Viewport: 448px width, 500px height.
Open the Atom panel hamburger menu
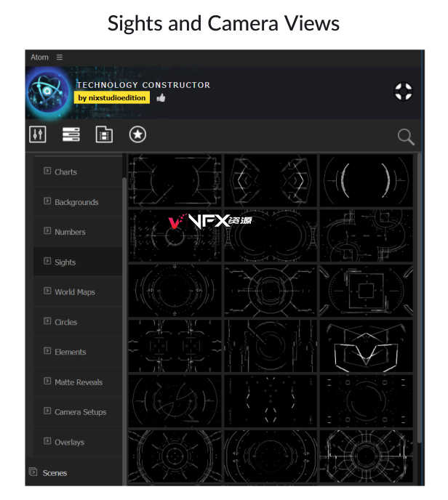coord(60,57)
